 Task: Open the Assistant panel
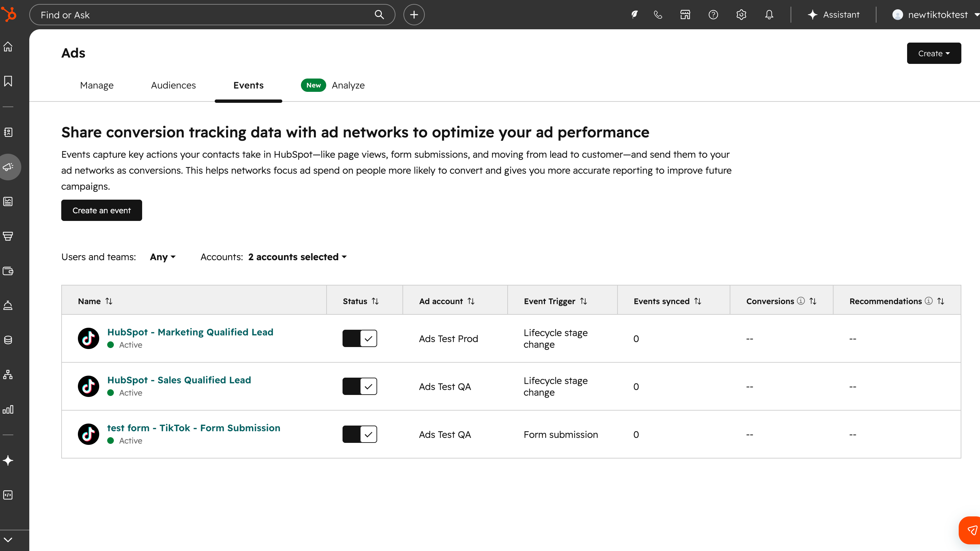[833, 14]
